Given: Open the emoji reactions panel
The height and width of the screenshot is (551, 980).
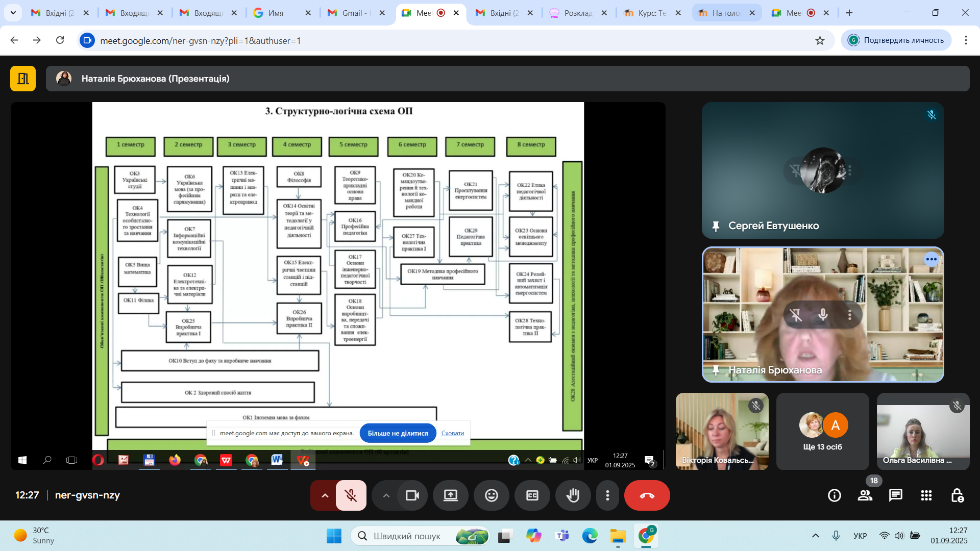Looking at the screenshot, I should coord(491,495).
